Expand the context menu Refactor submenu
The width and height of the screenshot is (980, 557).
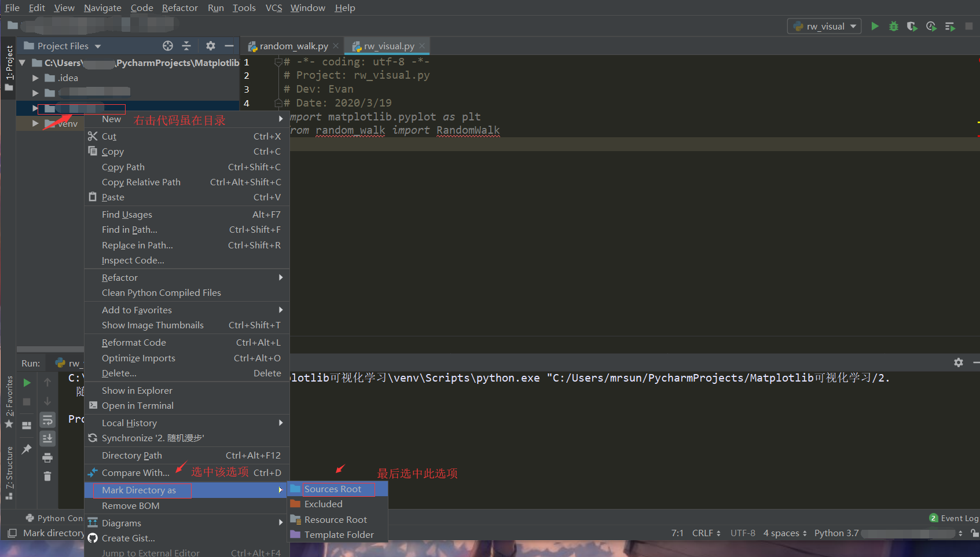187,277
